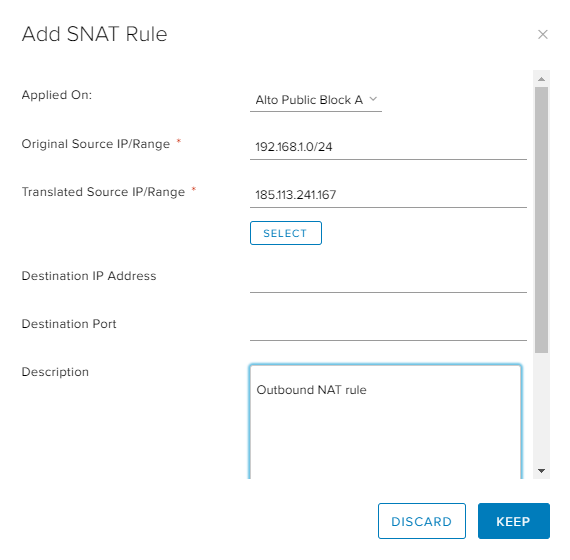Focus the Original Source IP/Range field
Screen dimensions: 570x560
pyautogui.click(x=388, y=147)
